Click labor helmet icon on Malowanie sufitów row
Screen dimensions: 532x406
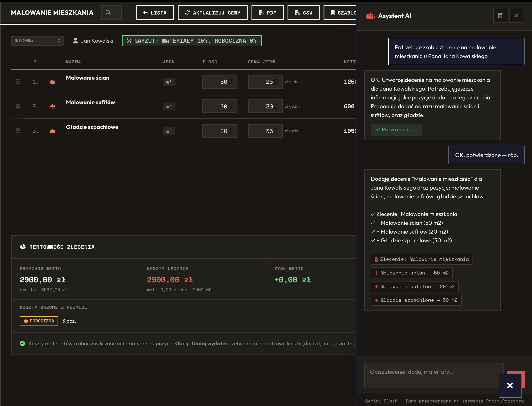tap(53, 106)
